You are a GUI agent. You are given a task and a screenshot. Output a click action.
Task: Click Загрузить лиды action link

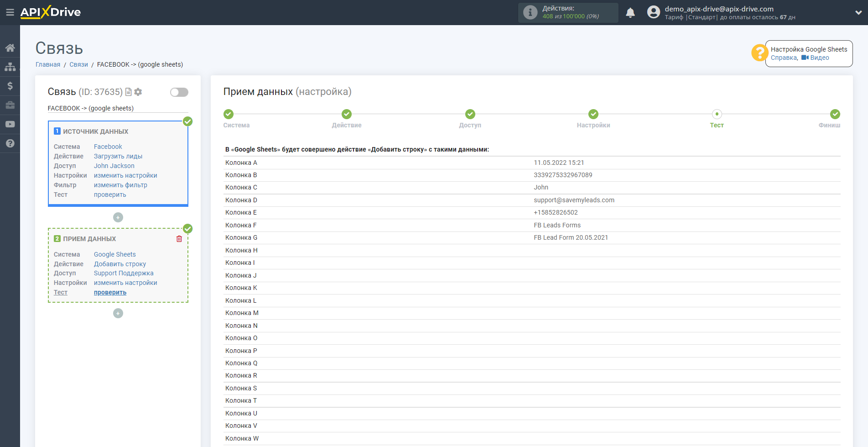tap(118, 156)
